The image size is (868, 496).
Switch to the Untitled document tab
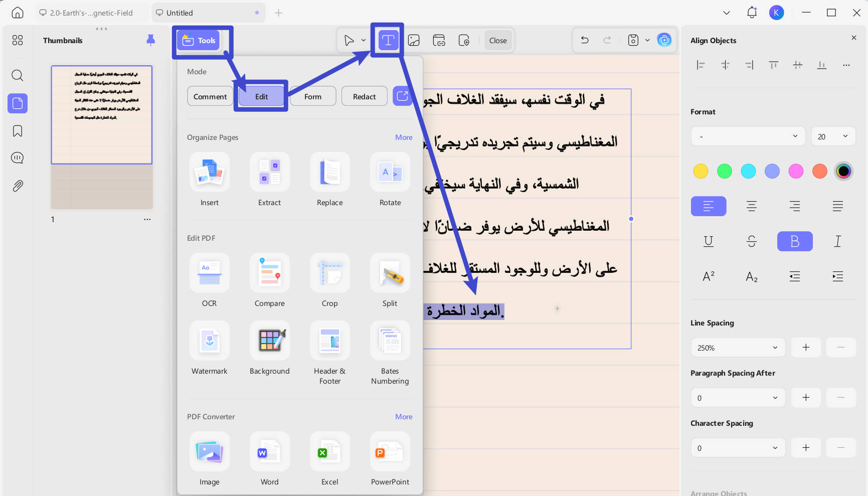(208, 13)
